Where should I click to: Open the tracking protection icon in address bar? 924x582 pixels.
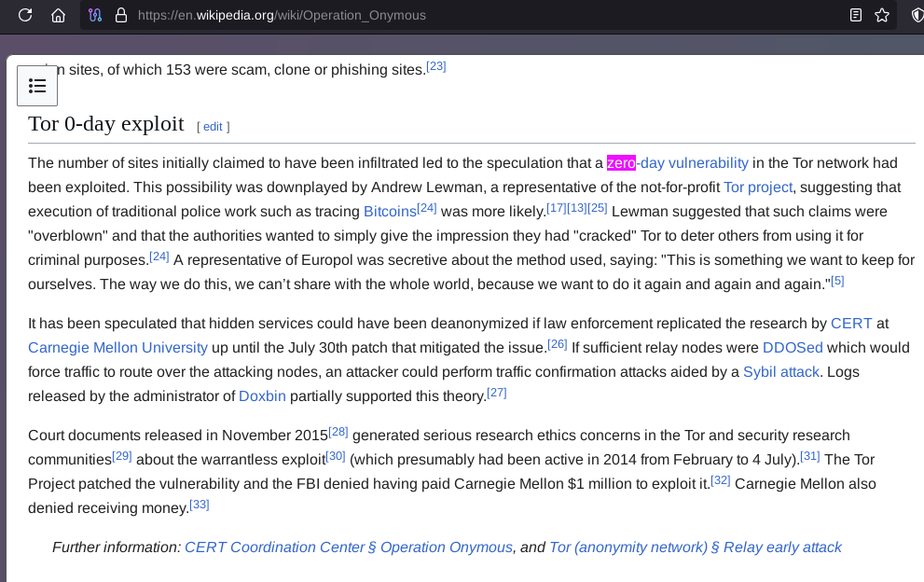click(x=95, y=15)
